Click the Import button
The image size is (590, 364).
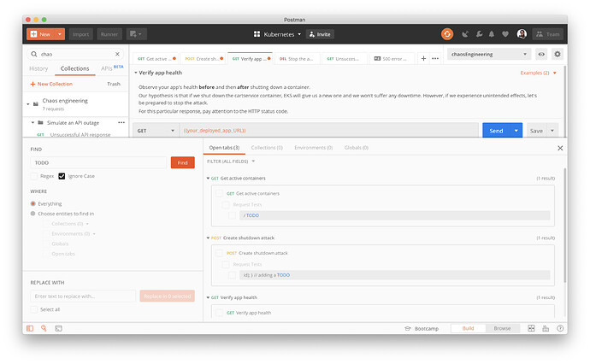(x=80, y=34)
